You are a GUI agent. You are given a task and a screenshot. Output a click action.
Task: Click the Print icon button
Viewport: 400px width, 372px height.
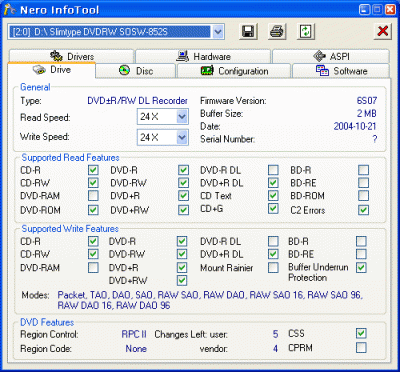click(277, 32)
